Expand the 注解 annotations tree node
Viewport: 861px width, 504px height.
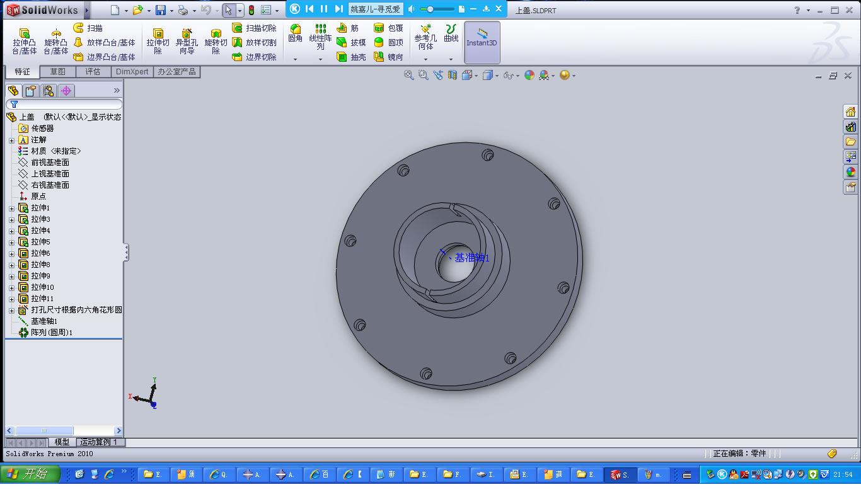coord(11,140)
